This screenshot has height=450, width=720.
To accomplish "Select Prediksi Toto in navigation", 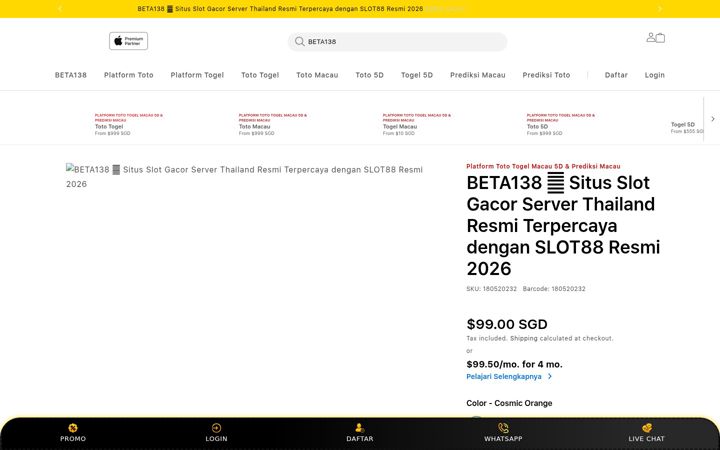I will click(546, 75).
